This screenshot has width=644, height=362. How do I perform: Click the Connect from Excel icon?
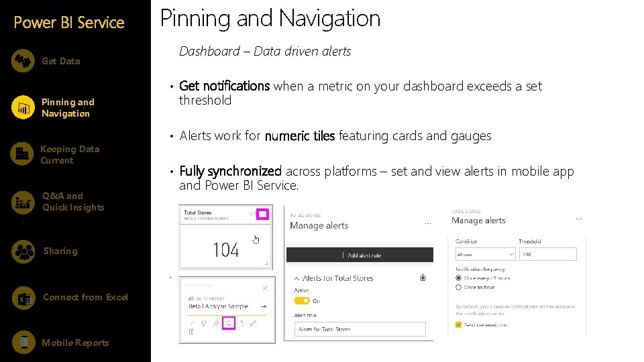click(24, 298)
